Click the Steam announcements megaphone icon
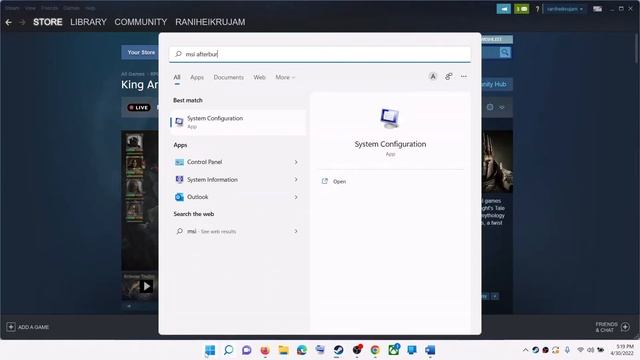This screenshot has height=360, width=640. point(503,9)
